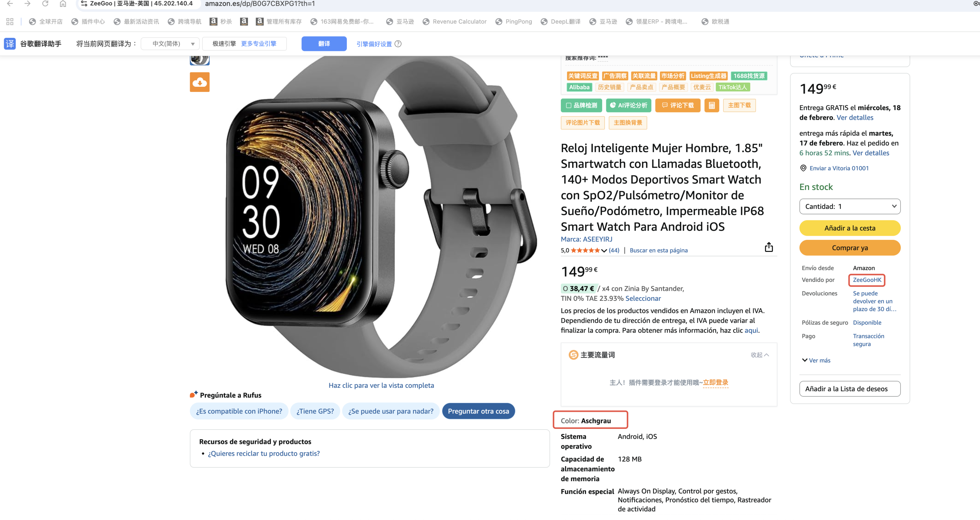The image size is (980, 520).
Task: Select the watch thumbnail above the download icon
Action: coord(199,60)
